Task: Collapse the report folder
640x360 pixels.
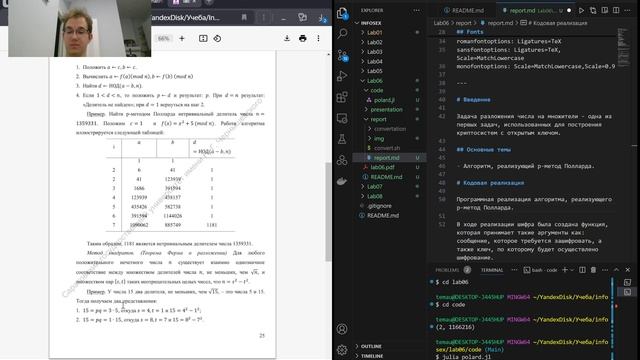Action: (390, 119)
